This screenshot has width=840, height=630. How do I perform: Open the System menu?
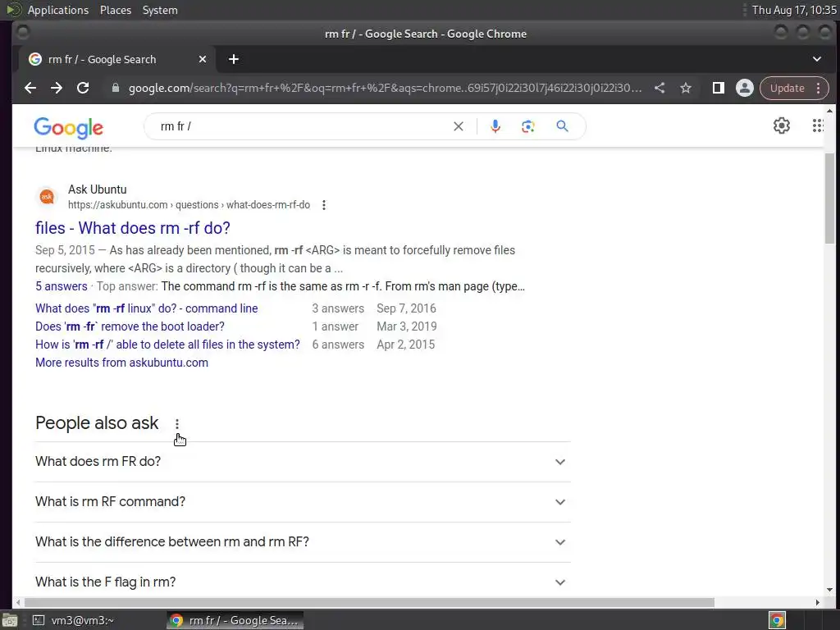click(x=160, y=10)
